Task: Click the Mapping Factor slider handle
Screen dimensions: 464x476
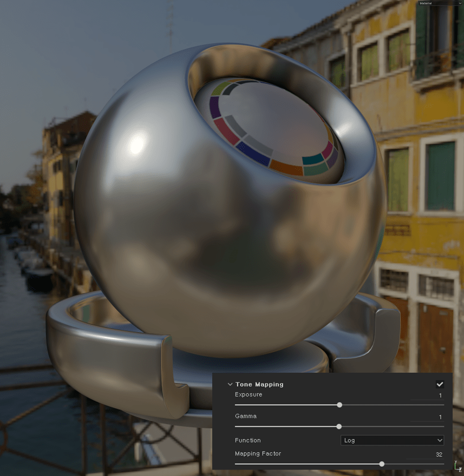Action: (382, 464)
